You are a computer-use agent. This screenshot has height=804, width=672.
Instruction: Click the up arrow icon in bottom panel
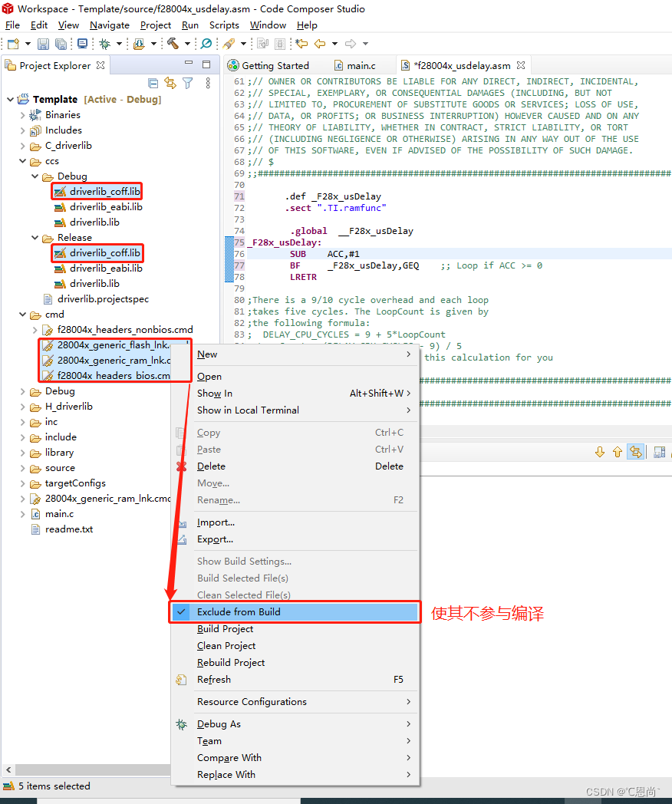[x=618, y=452]
